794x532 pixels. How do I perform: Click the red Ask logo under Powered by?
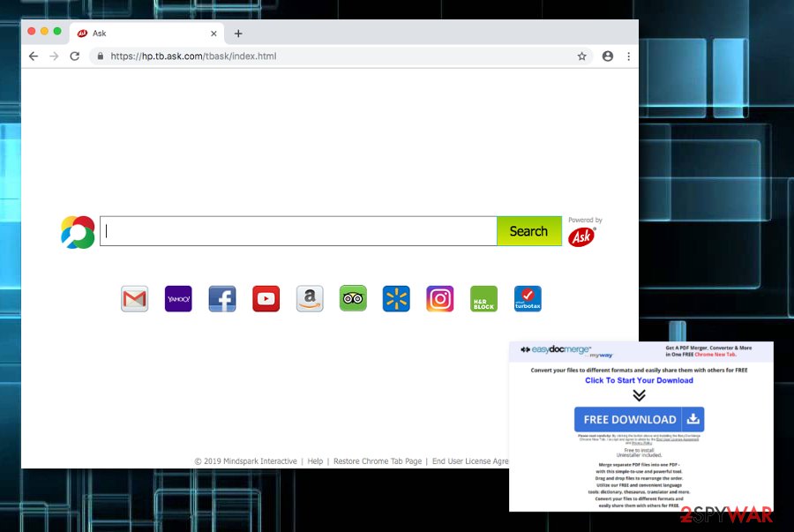582,236
